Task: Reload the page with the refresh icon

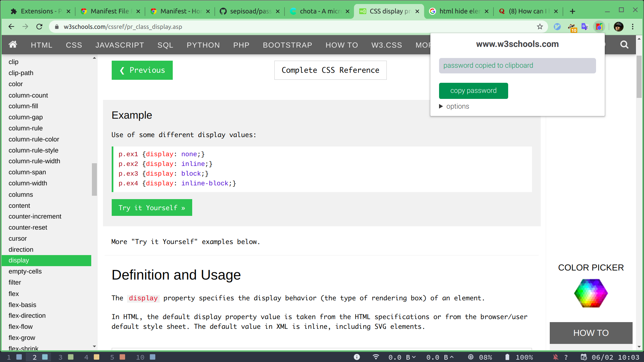Action: [39, 27]
